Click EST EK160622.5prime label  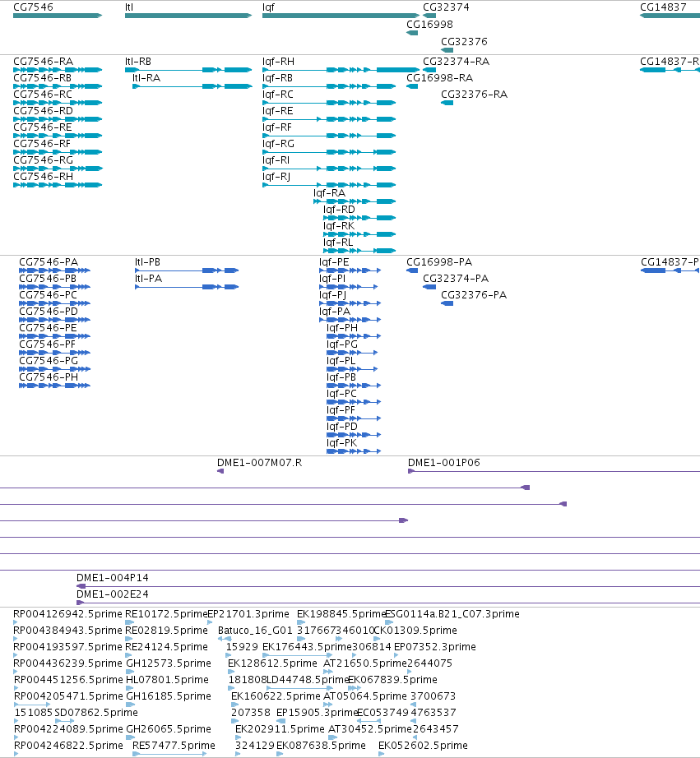[x=276, y=696]
